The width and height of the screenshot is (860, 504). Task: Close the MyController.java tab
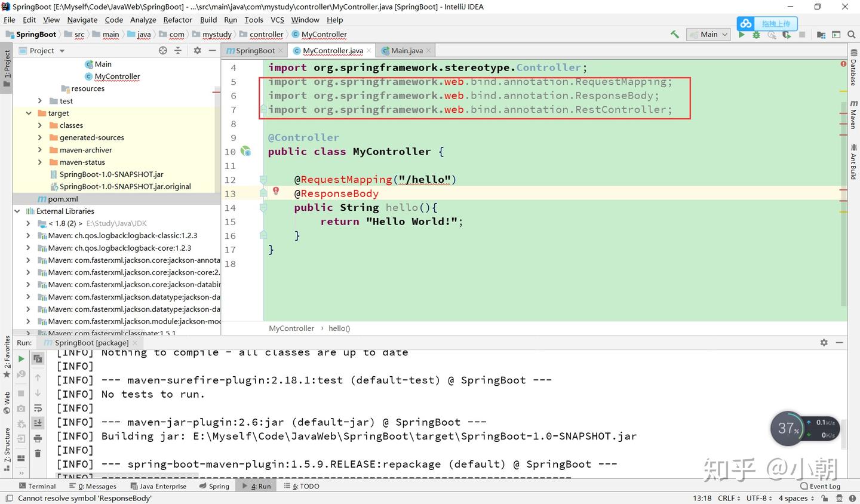tap(369, 51)
